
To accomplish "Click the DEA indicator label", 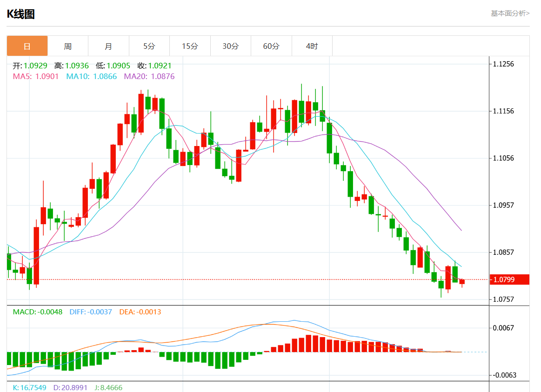I will (140, 312).
